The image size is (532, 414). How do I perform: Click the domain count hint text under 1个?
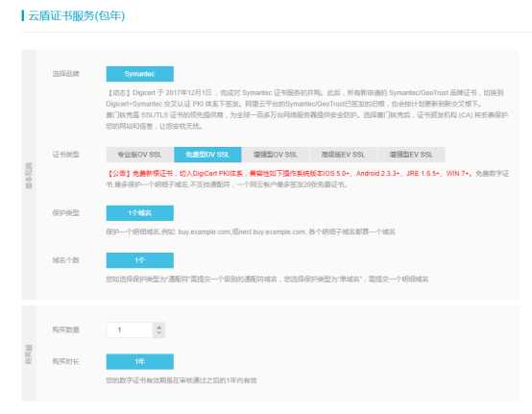coord(267,280)
